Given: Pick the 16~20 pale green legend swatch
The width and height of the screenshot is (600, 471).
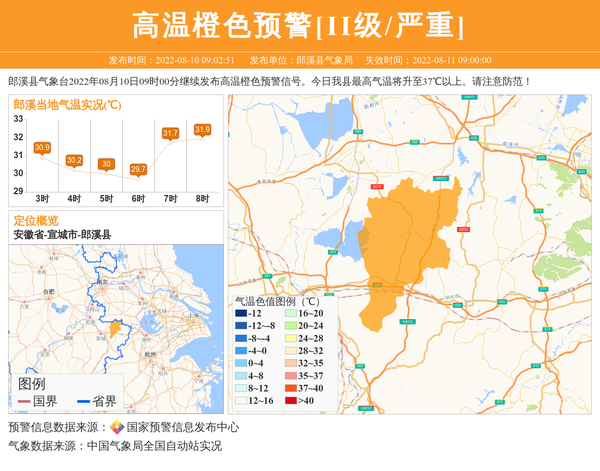Looking at the screenshot, I should 291,313.
